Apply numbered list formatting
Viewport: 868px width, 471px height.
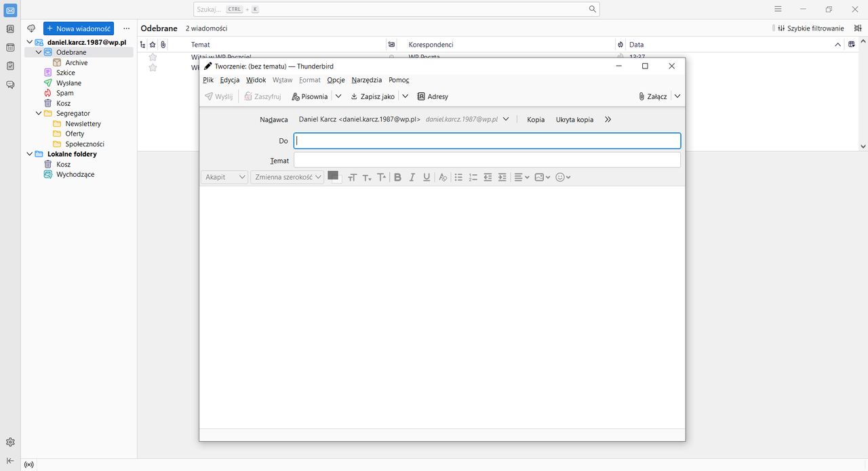point(473,177)
